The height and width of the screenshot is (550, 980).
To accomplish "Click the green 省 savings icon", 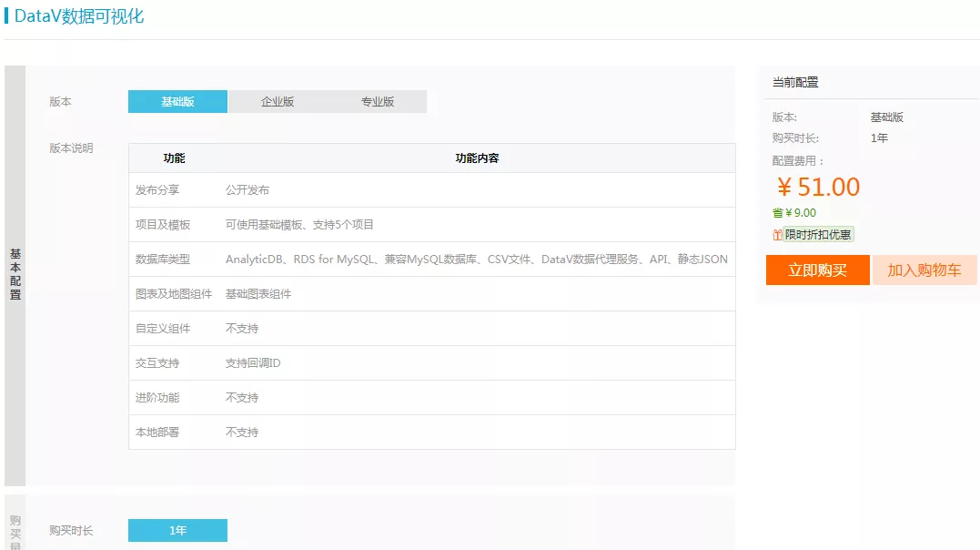I will pyautogui.click(x=777, y=213).
